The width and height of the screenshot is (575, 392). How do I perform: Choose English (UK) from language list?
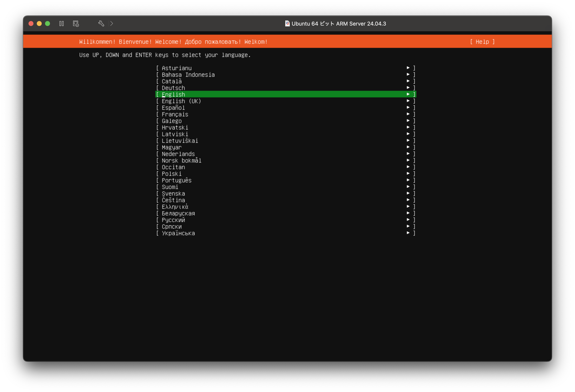click(181, 101)
